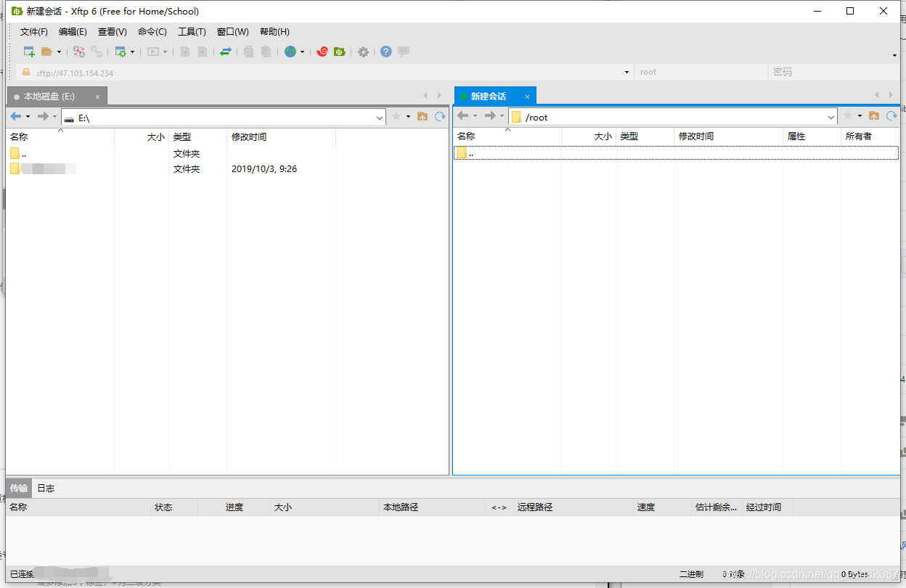
Task: Click the 密码 password field
Action: tap(833, 73)
